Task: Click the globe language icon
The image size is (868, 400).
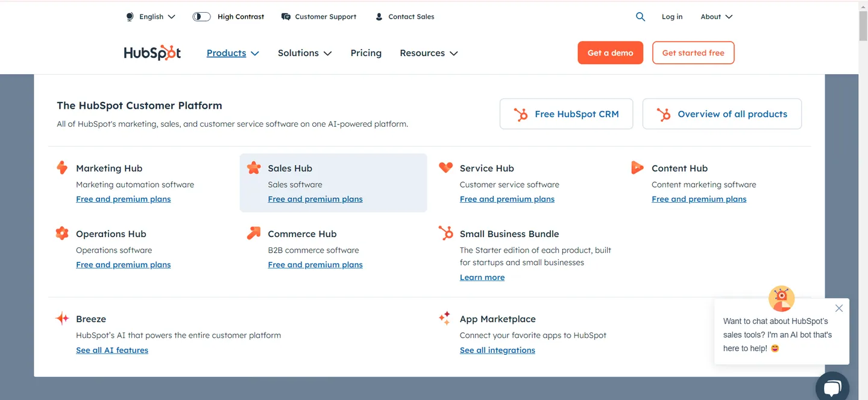Action: (x=130, y=17)
